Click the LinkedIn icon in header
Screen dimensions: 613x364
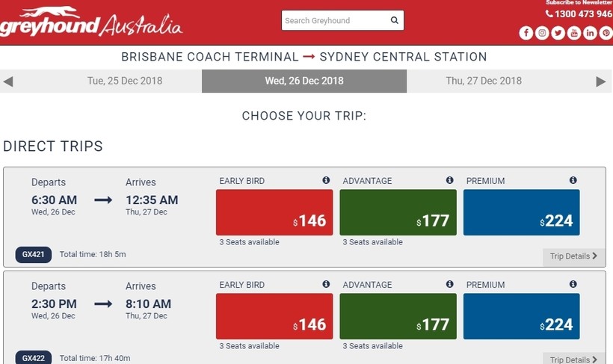pos(590,33)
